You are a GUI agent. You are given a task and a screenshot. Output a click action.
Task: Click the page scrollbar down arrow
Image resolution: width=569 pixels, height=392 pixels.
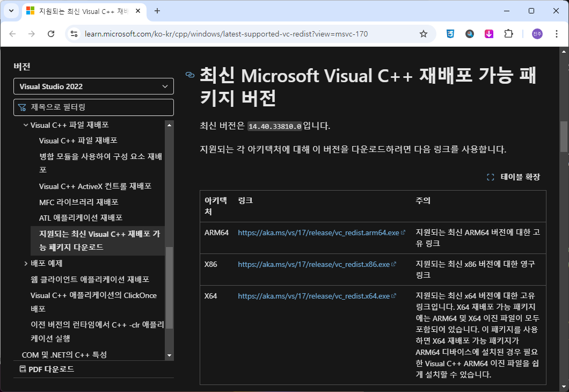tap(564, 387)
